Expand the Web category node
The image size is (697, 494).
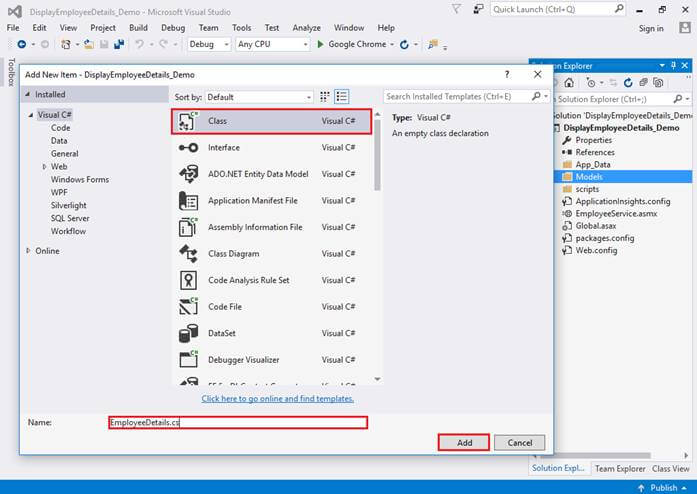point(44,166)
